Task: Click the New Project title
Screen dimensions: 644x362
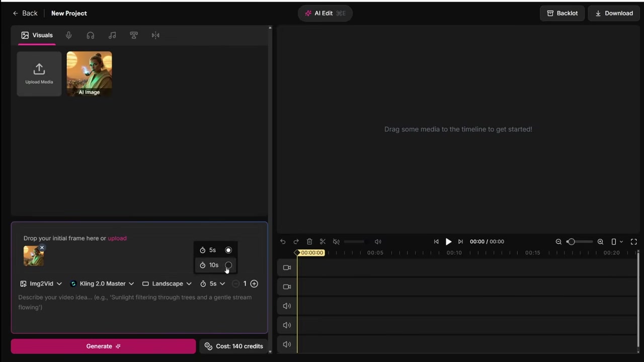Action: (x=69, y=13)
